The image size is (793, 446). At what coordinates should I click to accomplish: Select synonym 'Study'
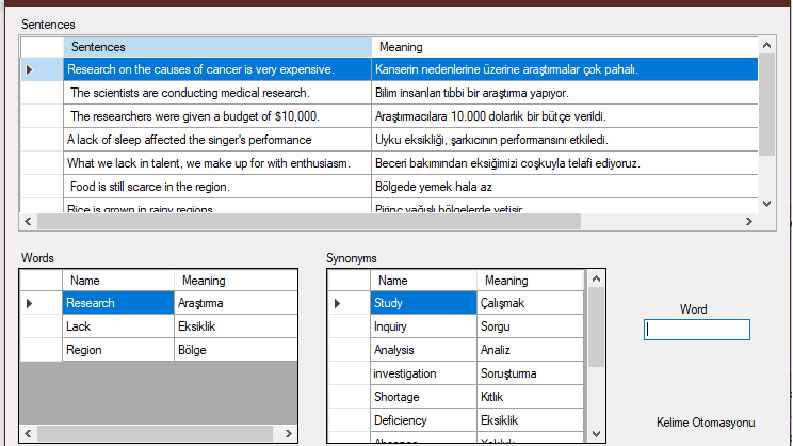pos(423,303)
